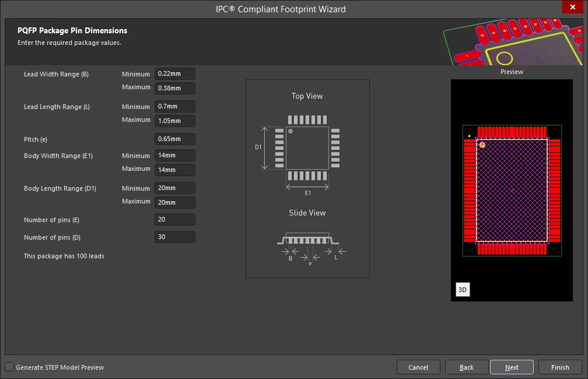Edit Lead Width maximum field 0.38mm

click(x=175, y=88)
